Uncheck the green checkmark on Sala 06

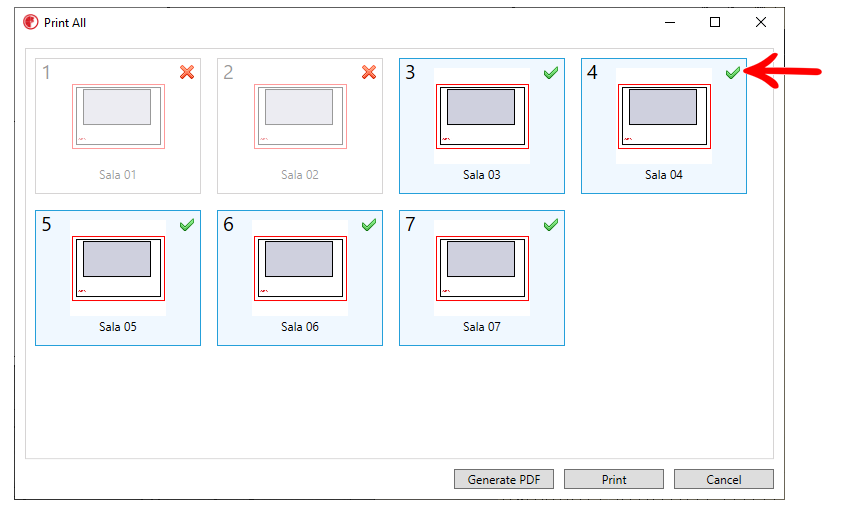[369, 225]
